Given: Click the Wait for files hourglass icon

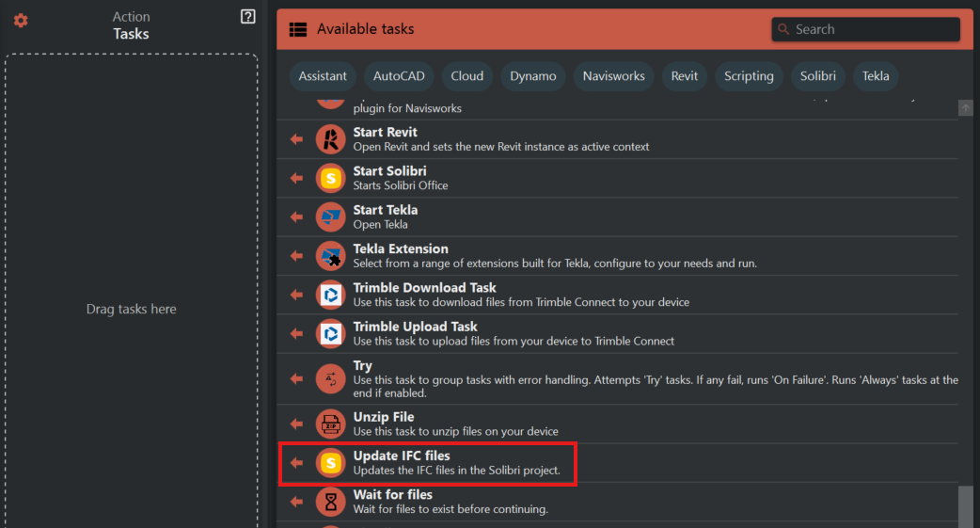Looking at the screenshot, I should click(330, 502).
